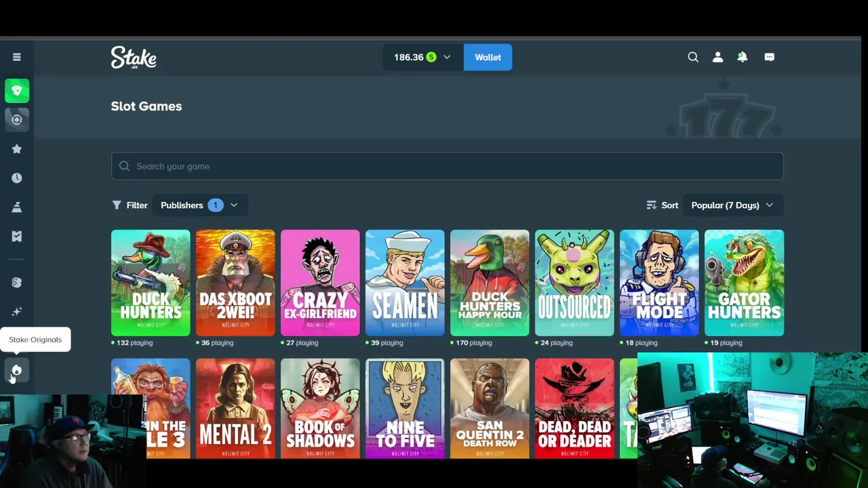The height and width of the screenshot is (488, 868).
Task: Click the Stake logo
Action: click(x=134, y=58)
